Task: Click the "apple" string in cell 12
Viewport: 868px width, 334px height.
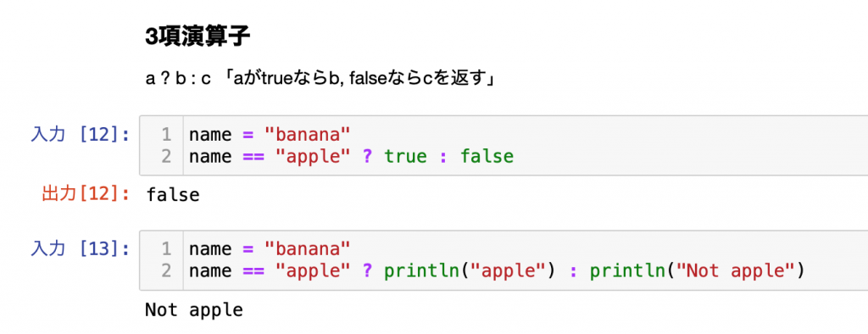Action: pyautogui.click(x=314, y=158)
